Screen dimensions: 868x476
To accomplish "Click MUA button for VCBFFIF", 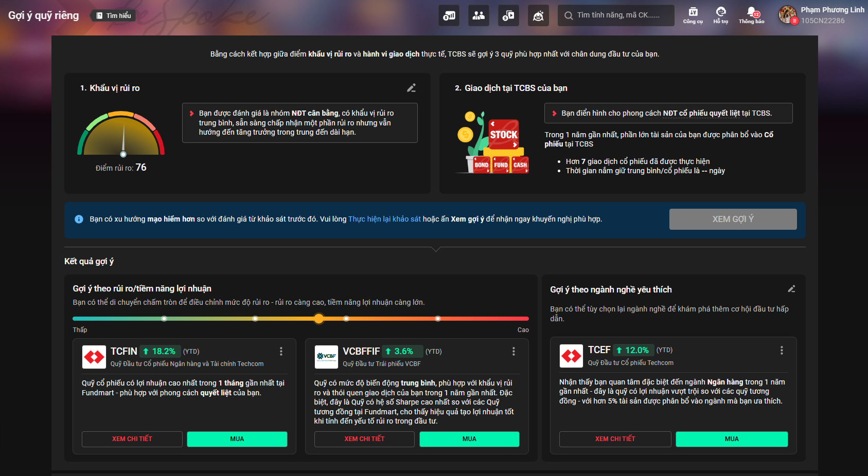I will coord(469,439).
